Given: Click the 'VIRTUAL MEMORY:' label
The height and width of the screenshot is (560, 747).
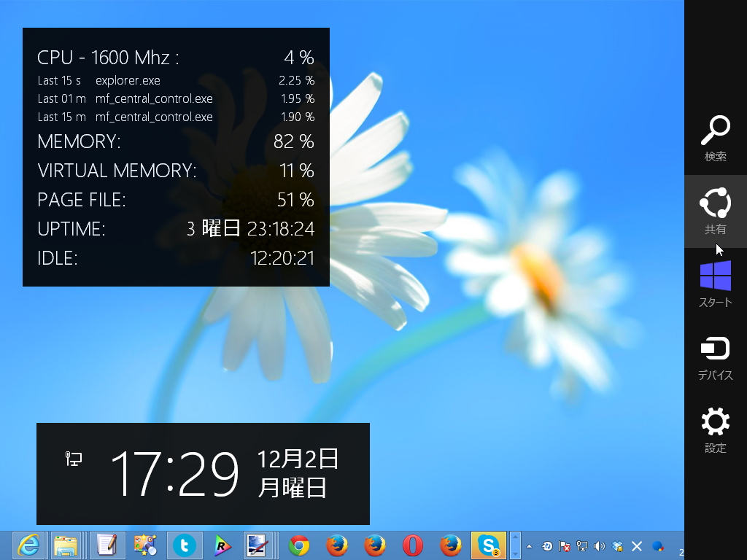Looking at the screenshot, I should pos(117,171).
